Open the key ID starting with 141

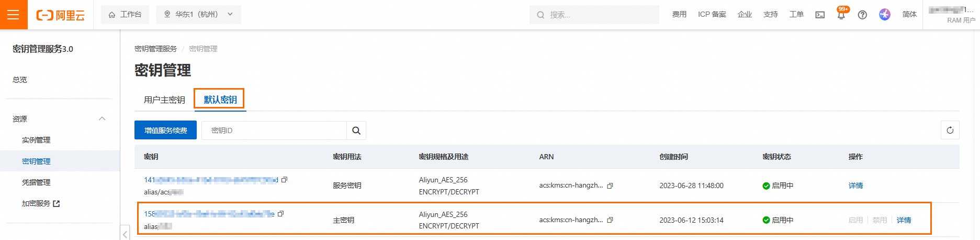pyautogui.click(x=211, y=180)
